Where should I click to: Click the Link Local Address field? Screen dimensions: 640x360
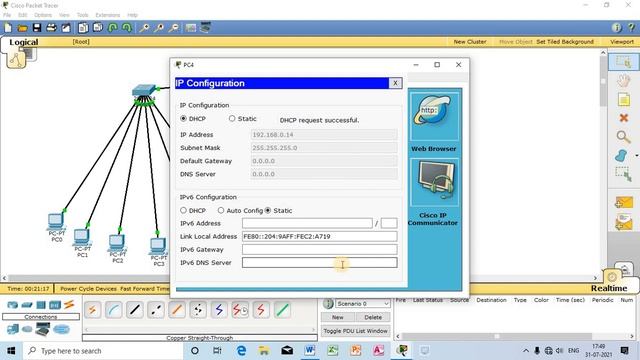pos(320,236)
